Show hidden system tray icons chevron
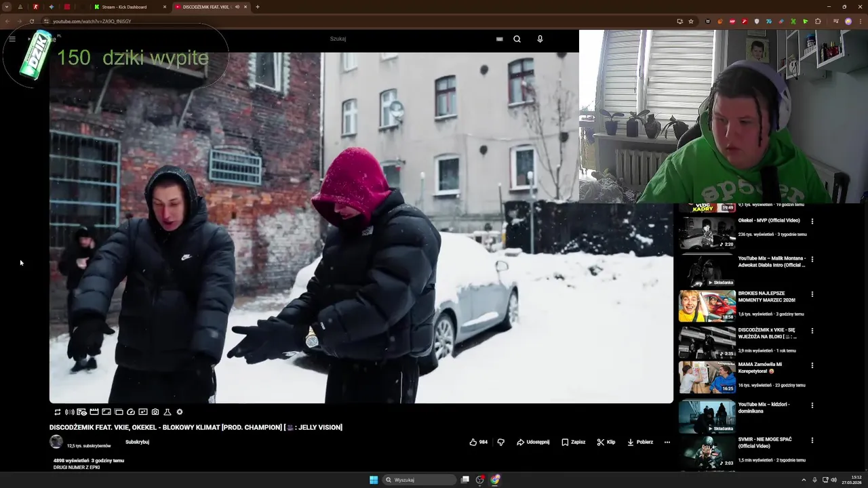868x488 pixels. point(804,480)
